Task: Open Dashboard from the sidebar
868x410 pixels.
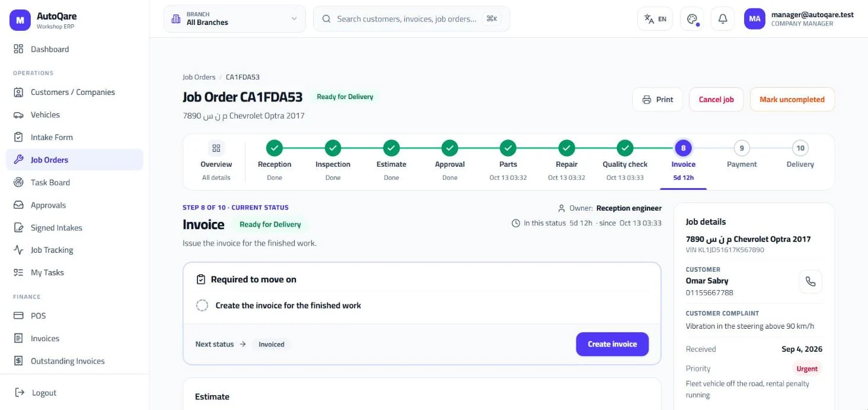Action: point(75,49)
